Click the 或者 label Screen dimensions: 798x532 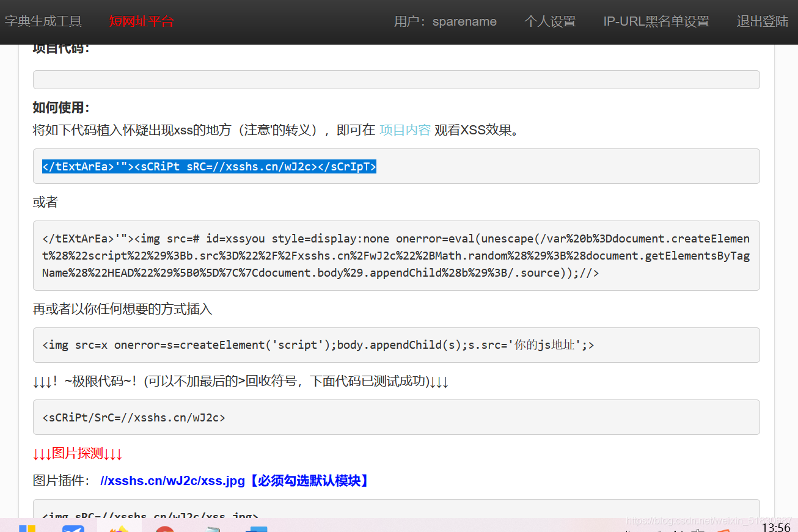[x=45, y=202]
